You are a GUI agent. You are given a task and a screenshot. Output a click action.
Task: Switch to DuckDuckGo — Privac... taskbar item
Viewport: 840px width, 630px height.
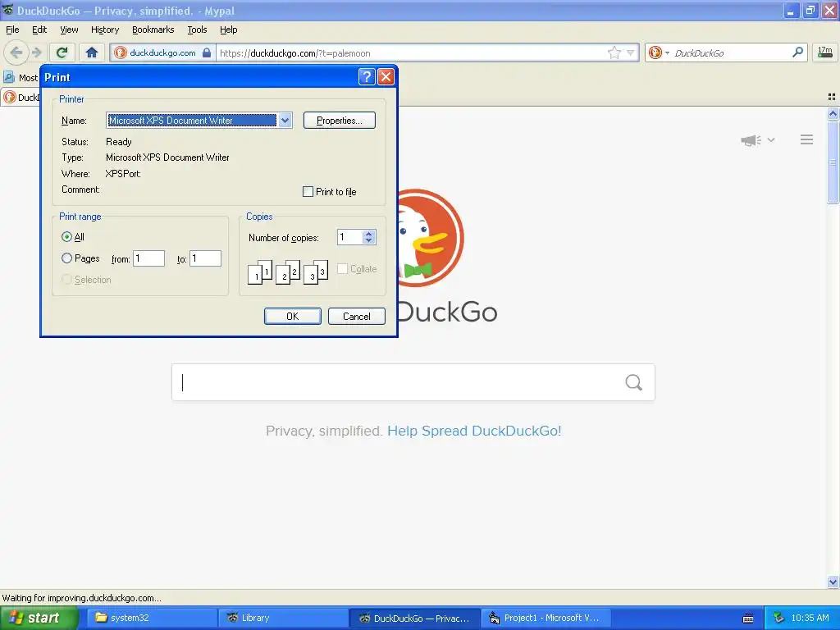[414, 618]
